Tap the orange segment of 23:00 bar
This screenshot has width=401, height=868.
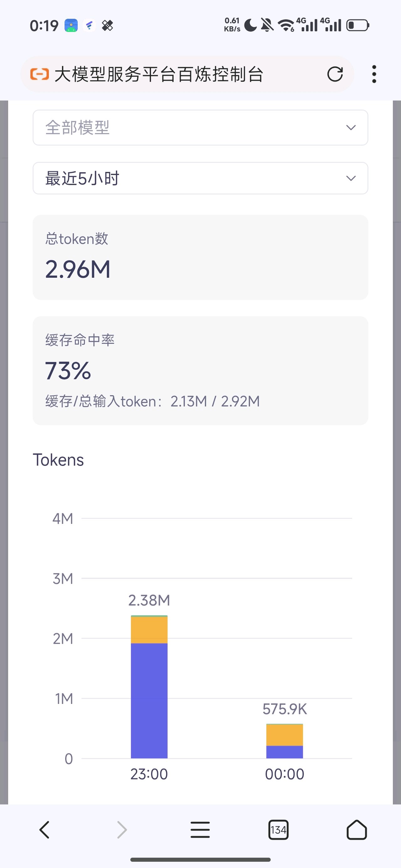(x=149, y=630)
